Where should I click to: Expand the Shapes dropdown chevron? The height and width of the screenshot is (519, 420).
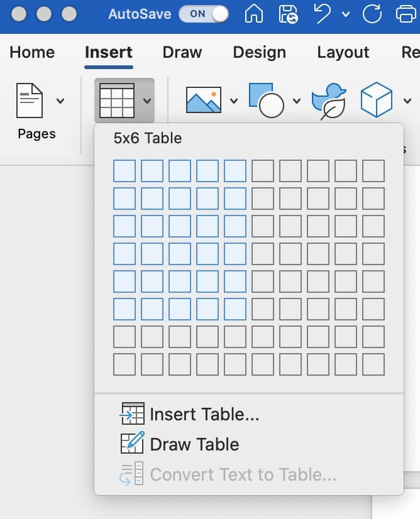click(296, 101)
